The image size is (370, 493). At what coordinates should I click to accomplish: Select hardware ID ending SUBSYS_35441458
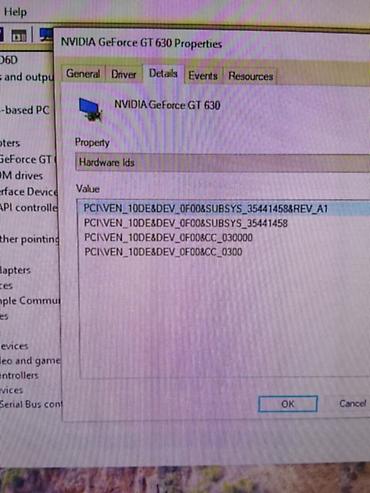(x=186, y=223)
